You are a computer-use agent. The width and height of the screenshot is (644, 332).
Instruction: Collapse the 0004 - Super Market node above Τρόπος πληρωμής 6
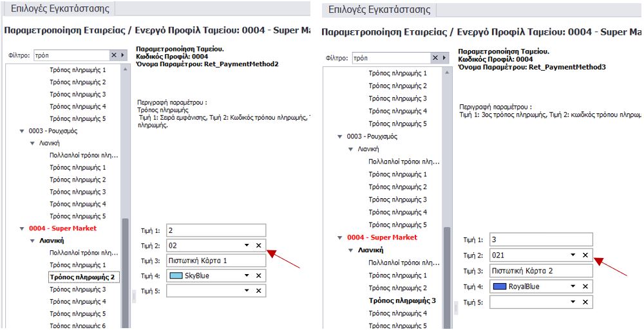click(x=22, y=228)
